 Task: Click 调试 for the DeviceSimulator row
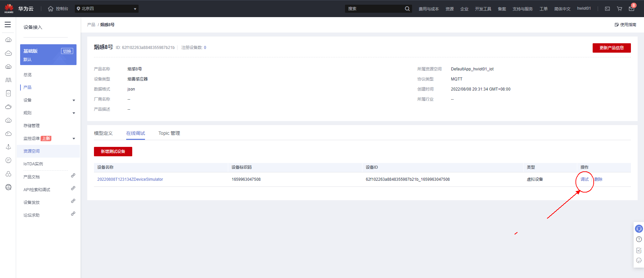pyautogui.click(x=585, y=179)
